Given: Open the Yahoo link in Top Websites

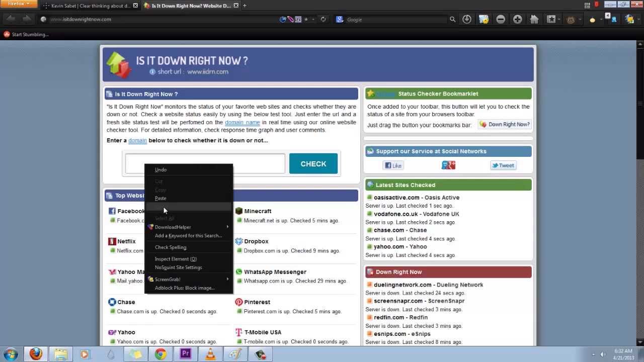Looking at the screenshot, I should 126,332.
